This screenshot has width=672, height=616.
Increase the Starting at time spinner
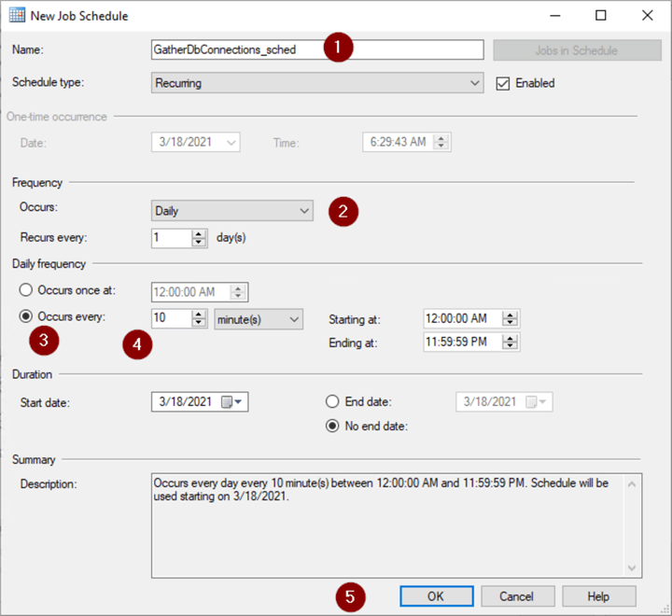tap(511, 314)
